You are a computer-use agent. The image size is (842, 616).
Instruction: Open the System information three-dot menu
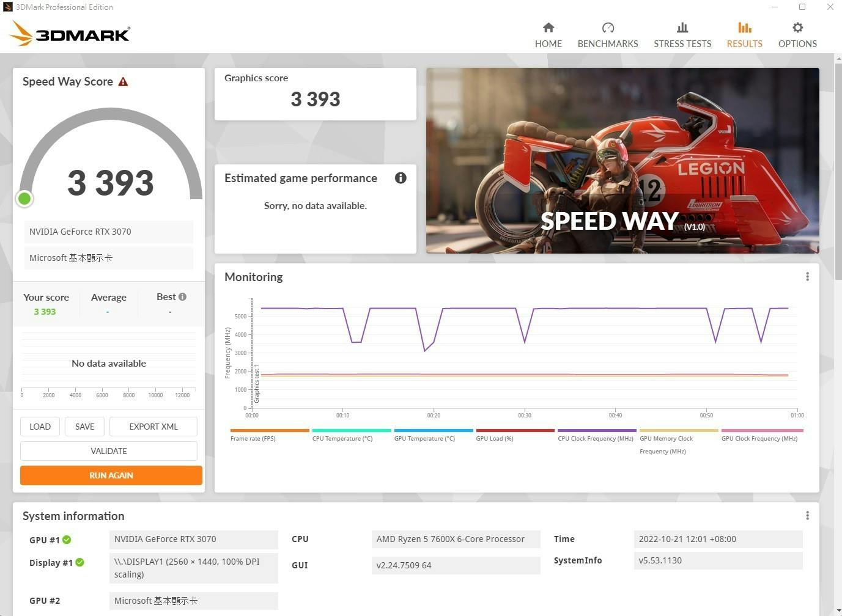tap(807, 516)
